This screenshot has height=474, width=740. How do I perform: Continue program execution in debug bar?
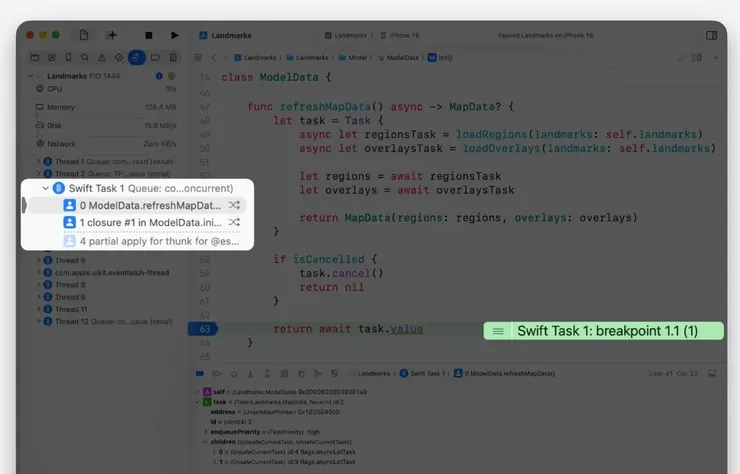[217, 373]
